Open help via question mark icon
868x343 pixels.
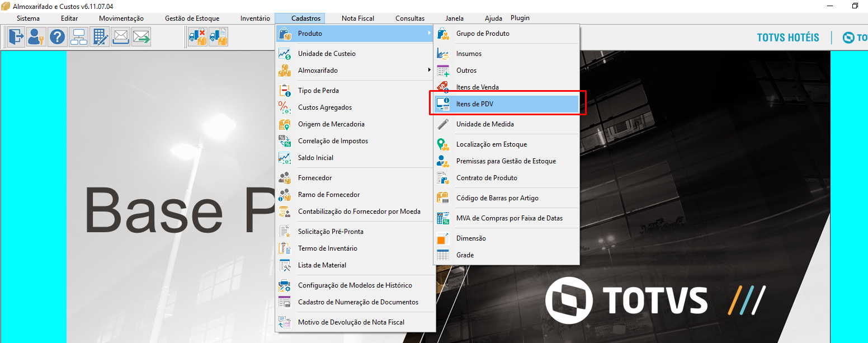(58, 37)
